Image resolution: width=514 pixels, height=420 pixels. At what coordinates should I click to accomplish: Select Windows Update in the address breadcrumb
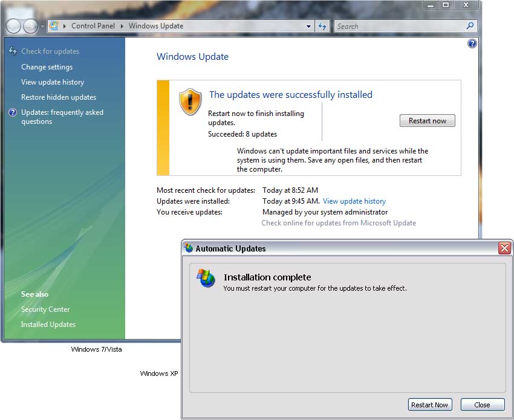155,26
